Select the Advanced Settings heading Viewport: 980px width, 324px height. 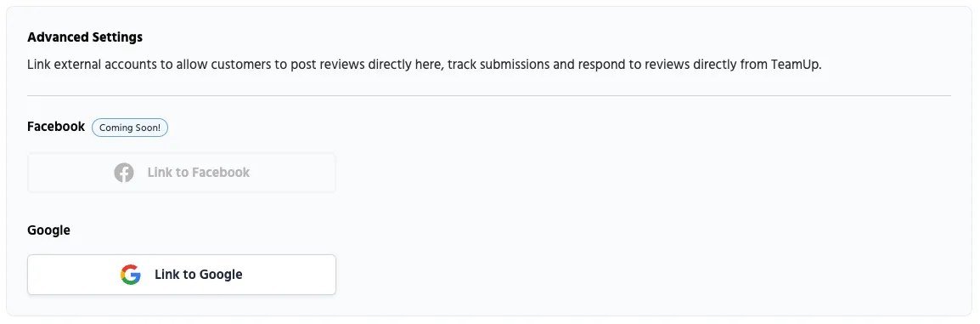[85, 37]
